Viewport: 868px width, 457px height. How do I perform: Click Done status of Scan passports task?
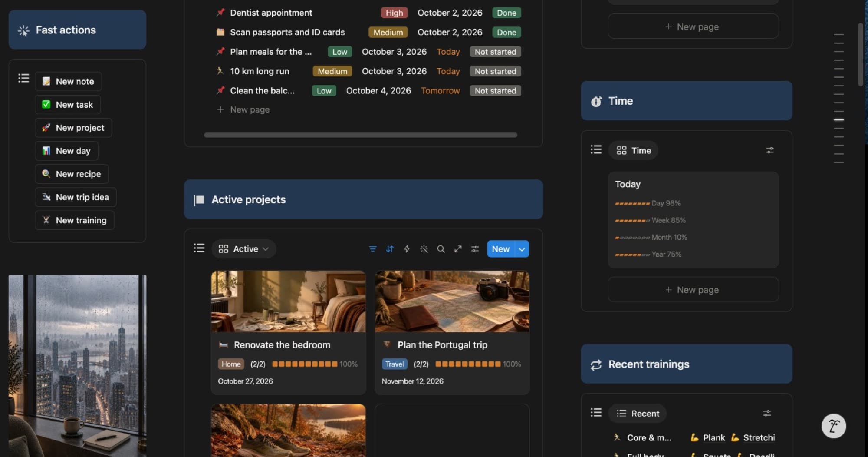506,32
